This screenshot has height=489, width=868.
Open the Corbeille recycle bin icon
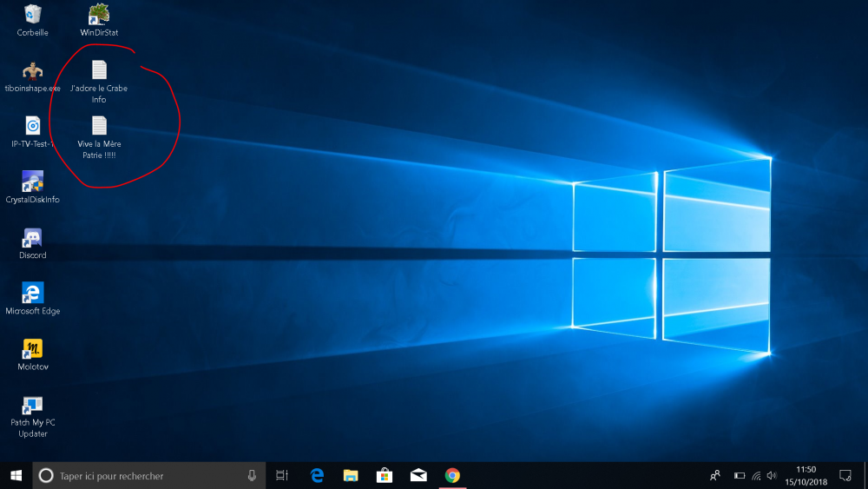pos(32,15)
